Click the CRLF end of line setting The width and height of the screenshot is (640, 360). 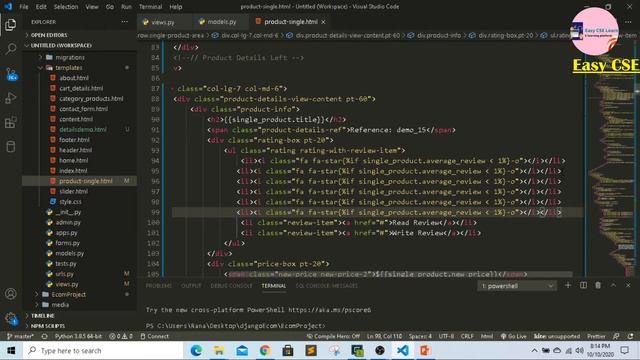[467, 336]
